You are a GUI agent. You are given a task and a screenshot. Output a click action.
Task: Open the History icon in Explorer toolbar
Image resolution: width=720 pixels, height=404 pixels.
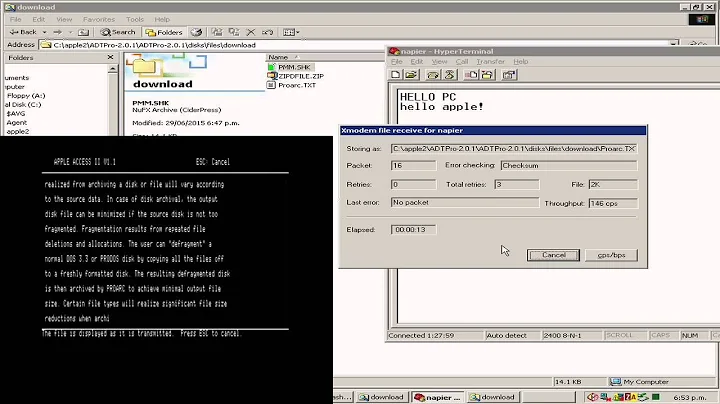click(197, 32)
